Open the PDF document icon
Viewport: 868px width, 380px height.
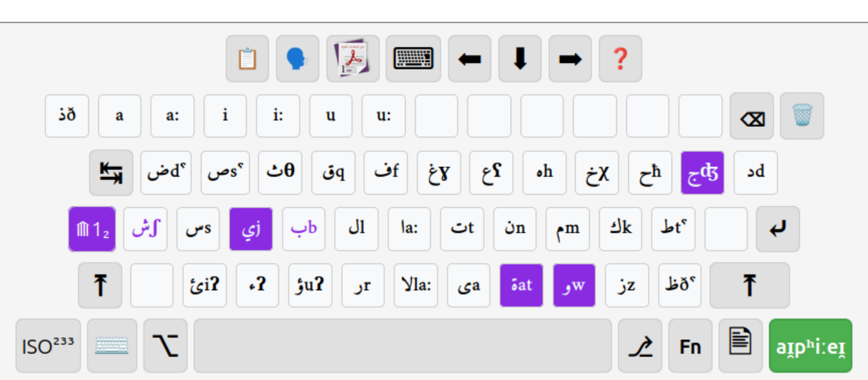coord(352,59)
